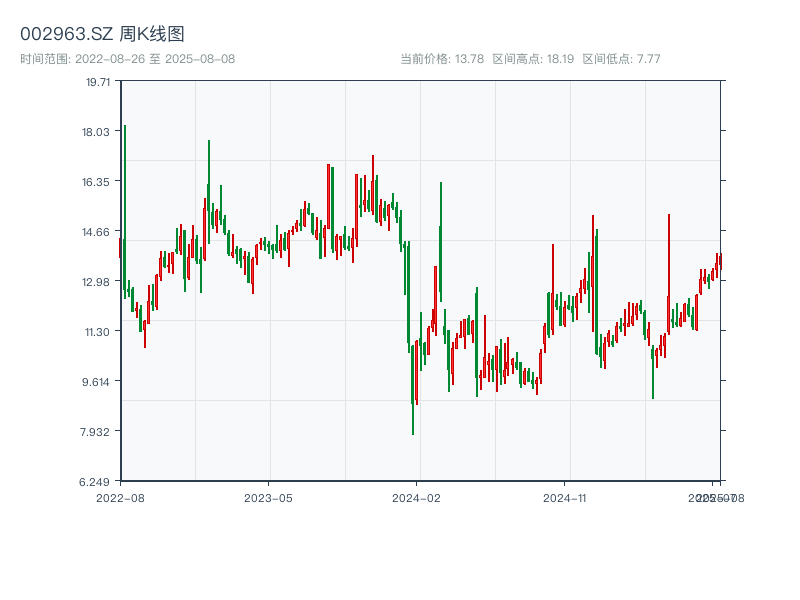Screen dimensions: 800x600
Task: Click the 19.71 y-axis price label
Action: click(99, 82)
